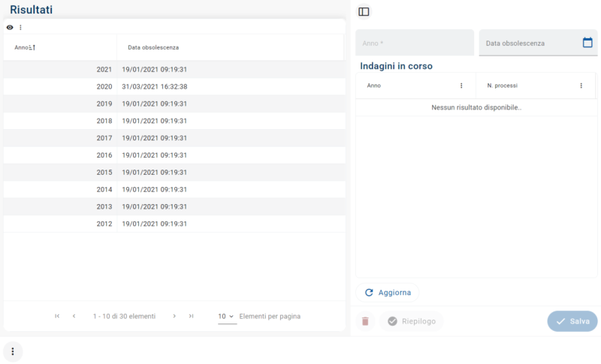Focus the Anno input field
Screen dimensions: 601x364
click(x=415, y=43)
